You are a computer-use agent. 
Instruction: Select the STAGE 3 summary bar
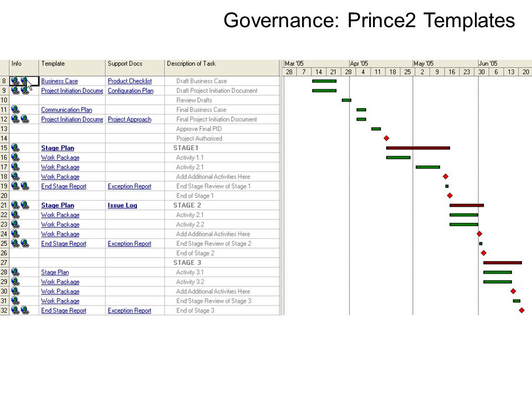(x=503, y=263)
